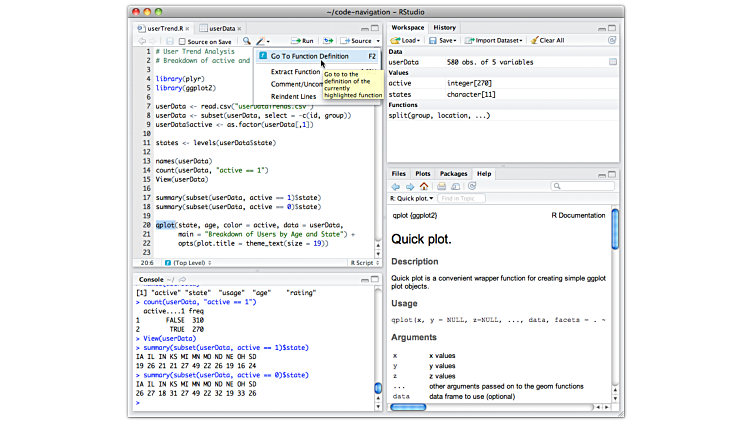
Task: Select Go To Function Definition menu item
Action: (x=309, y=56)
